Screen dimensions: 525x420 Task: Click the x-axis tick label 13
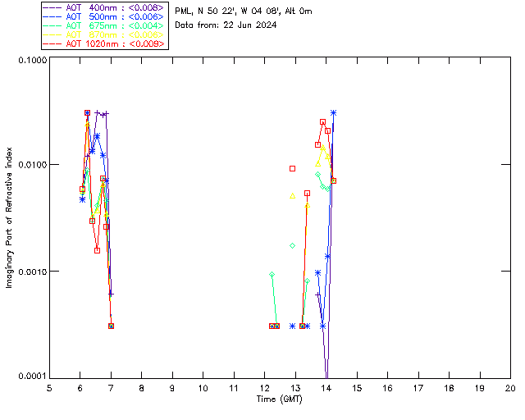click(295, 388)
